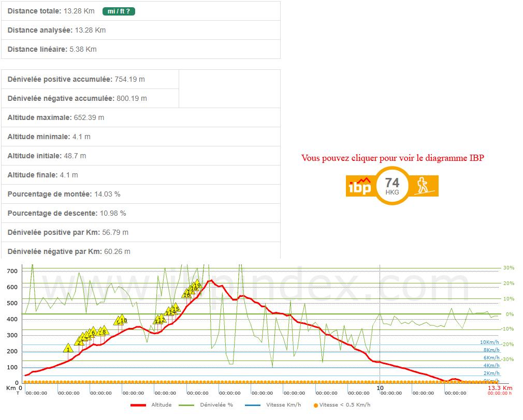Screen dimensions: 523x420
Task: Open the IBP index 74 HKG badge
Action: (392, 186)
